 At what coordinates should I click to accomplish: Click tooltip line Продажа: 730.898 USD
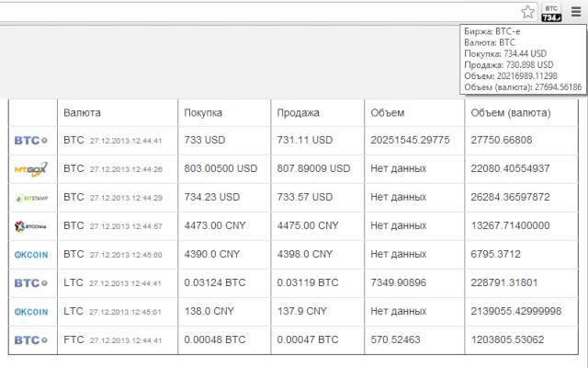click(508, 65)
